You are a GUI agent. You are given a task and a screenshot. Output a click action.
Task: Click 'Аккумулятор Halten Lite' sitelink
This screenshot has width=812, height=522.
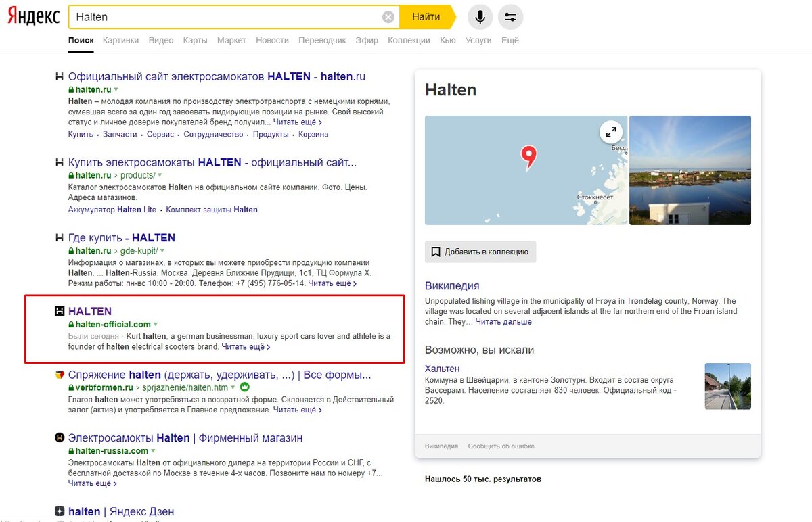point(112,210)
